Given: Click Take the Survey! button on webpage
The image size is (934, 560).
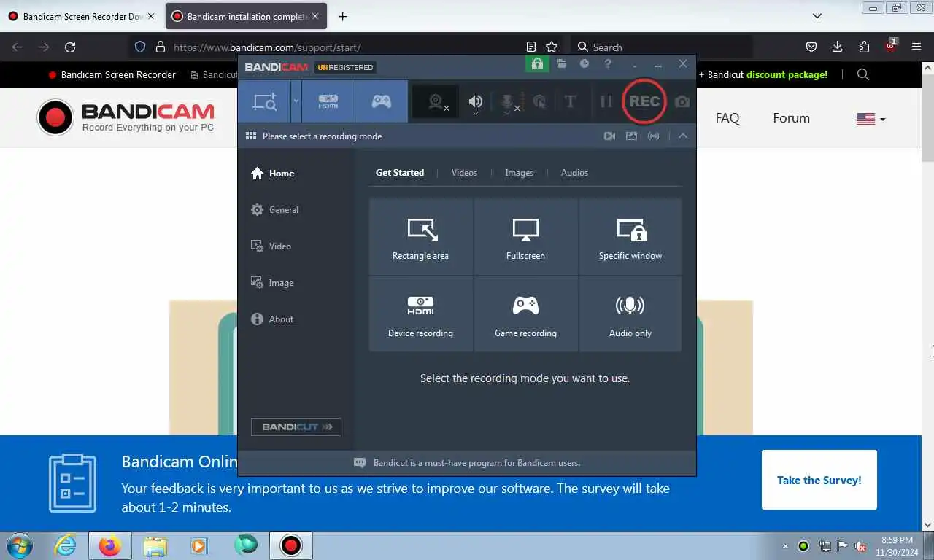Looking at the screenshot, I should 819,480.
